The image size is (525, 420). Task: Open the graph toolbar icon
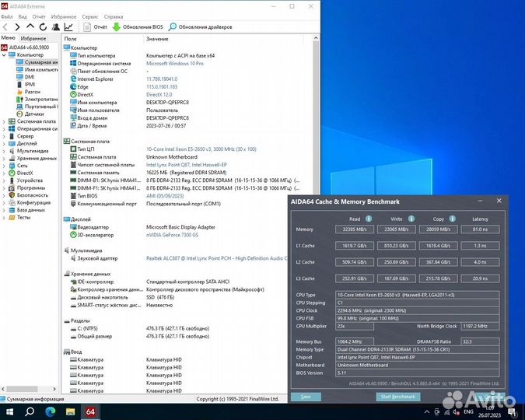tap(68, 27)
